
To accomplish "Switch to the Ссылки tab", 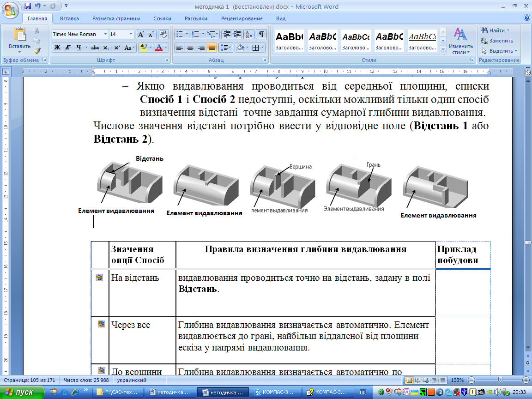I will [162, 18].
